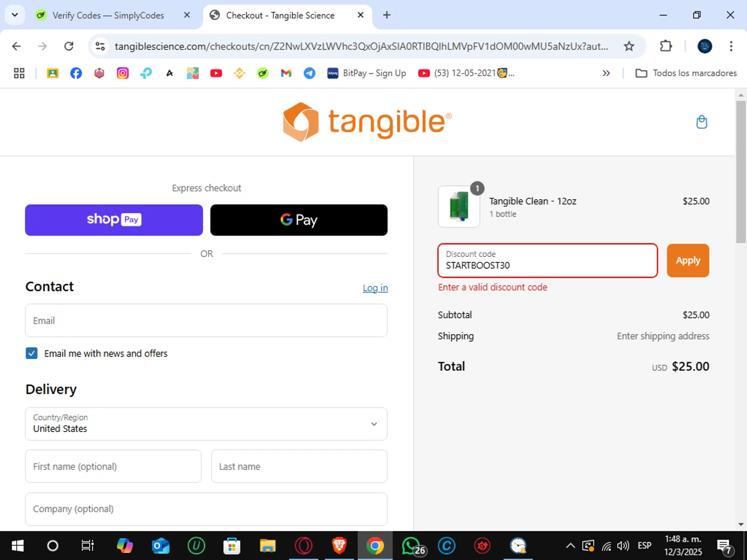Open the BitPay – Sign Up bookmark
Screen dimensions: 747x560
(367, 73)
